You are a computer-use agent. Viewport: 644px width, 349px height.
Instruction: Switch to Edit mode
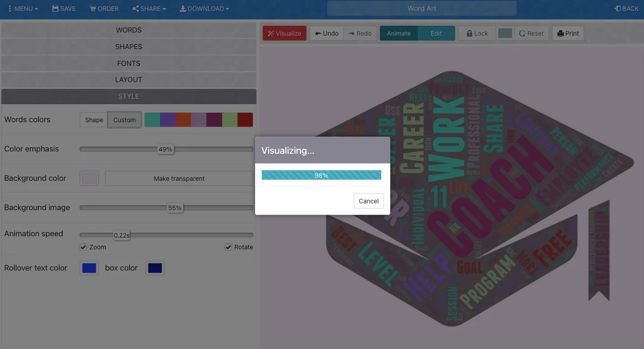[437, 33]
